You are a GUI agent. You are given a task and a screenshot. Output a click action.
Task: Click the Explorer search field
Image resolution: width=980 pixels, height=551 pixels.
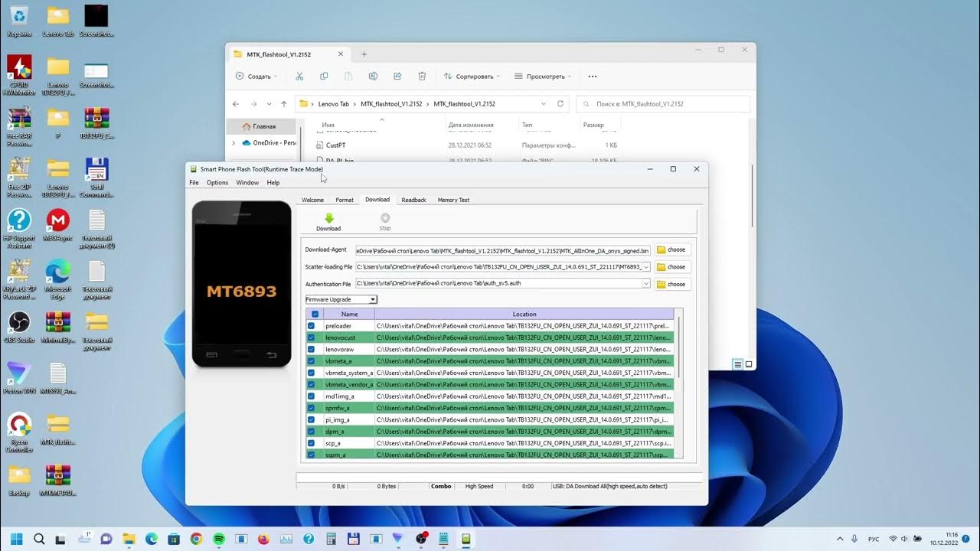[663, 104]
